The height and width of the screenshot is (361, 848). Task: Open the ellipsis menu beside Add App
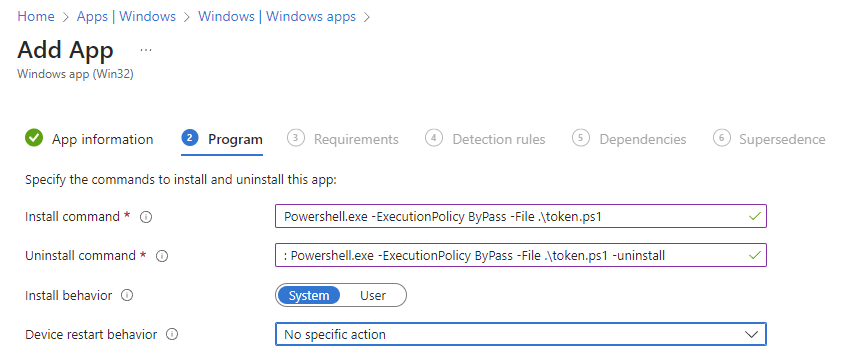tap(146, 50)
